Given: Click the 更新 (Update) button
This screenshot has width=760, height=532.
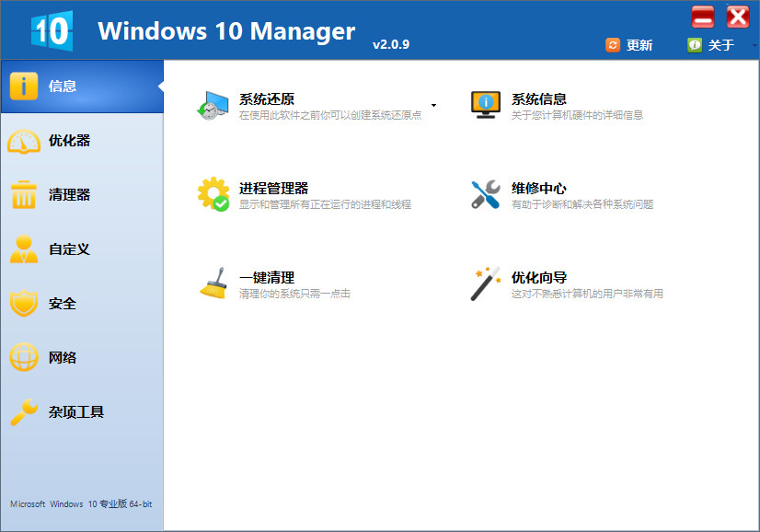Looking at the screenshot, I should point(630,43).
